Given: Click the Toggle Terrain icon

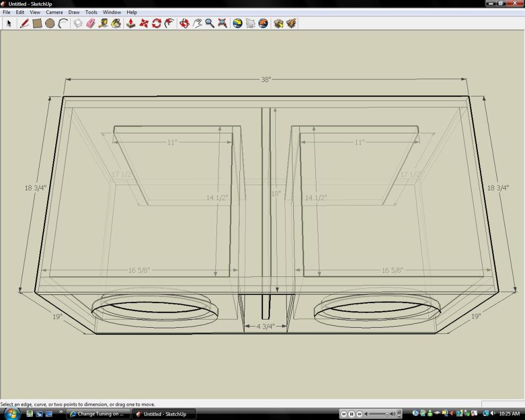Looking at the screenshot, I should [x=250, y=24].
